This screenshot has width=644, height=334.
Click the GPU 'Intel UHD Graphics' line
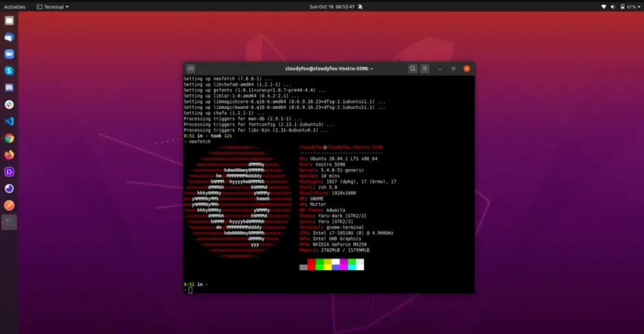[330, 239]
